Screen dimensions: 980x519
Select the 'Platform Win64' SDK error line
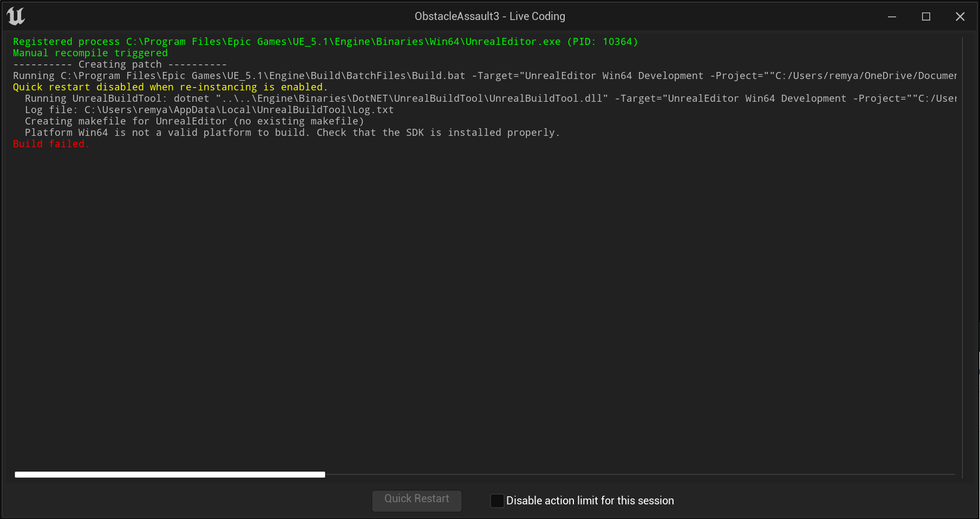click(292, 132)
